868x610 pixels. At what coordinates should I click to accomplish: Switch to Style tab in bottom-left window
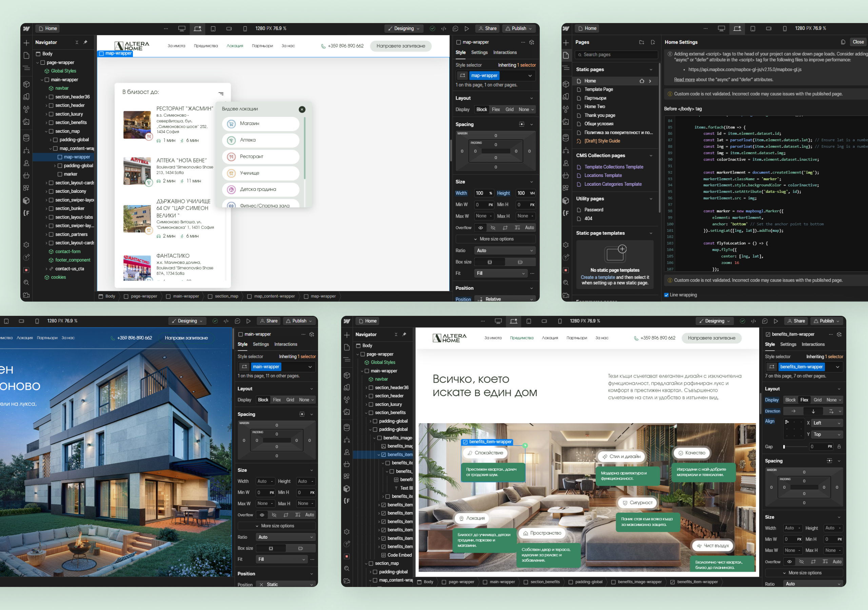tap(242, 344)
